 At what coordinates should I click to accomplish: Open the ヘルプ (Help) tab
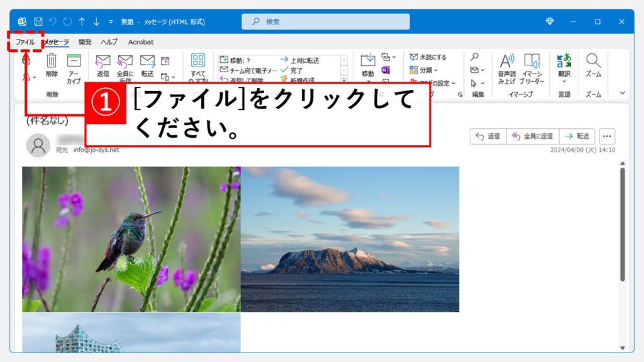[109, 42]
